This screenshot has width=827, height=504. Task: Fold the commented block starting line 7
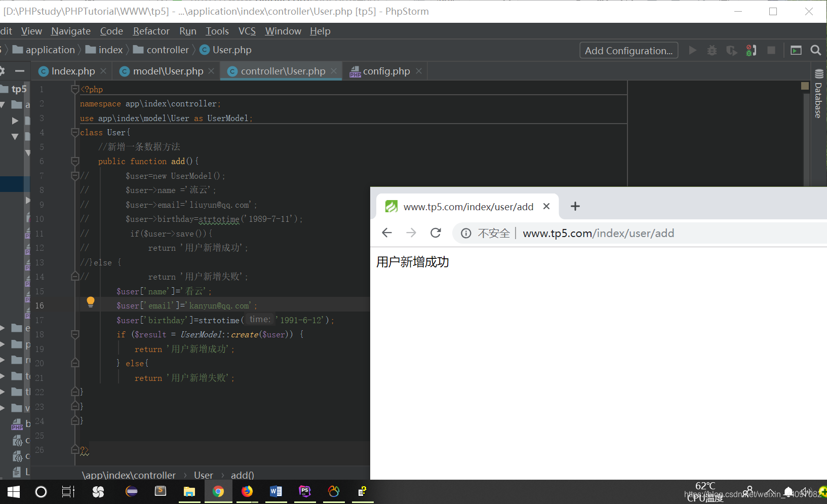tap(75, 176)
